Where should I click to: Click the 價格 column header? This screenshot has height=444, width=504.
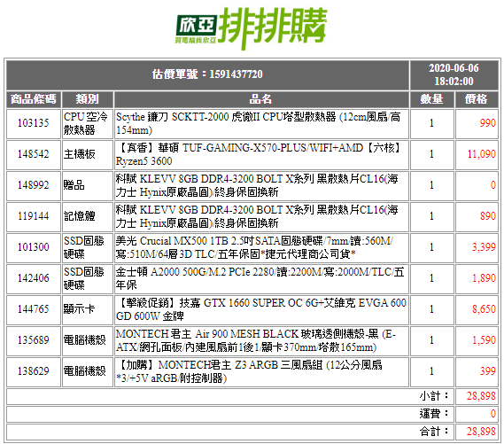(x=477, y=99)
